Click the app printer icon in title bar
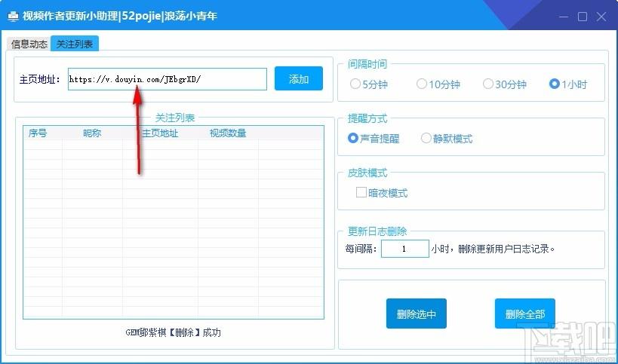The width and height of the screenshot is (618, 364). click(x=13, y=16)
